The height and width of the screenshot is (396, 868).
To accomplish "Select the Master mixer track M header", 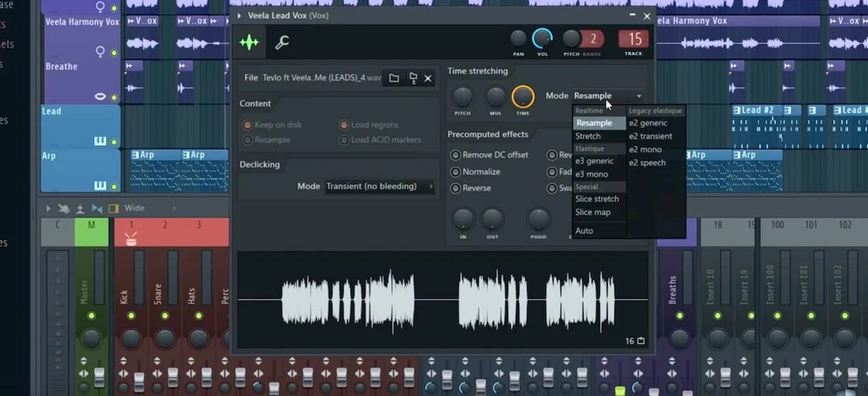I will (91, 231).
